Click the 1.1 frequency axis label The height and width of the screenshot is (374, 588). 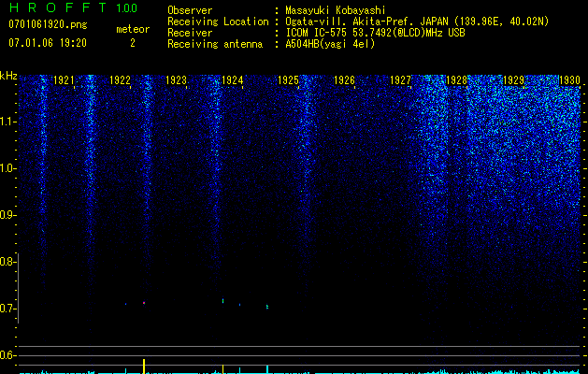click(x=8, y=122)
